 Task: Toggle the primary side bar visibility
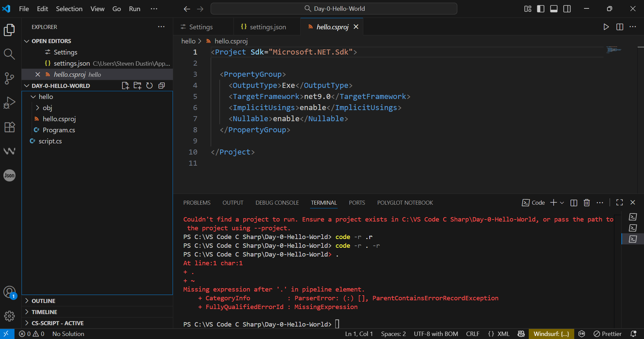coord(541,9)
